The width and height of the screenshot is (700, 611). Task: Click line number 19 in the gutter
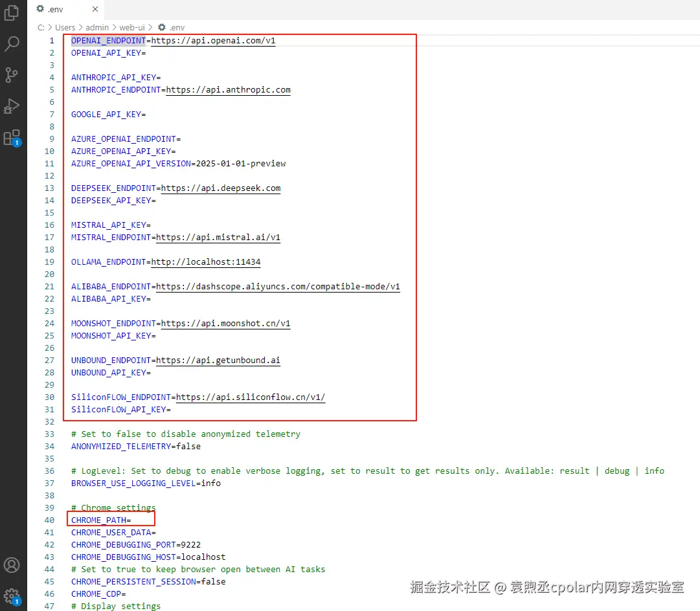[50, 262]
